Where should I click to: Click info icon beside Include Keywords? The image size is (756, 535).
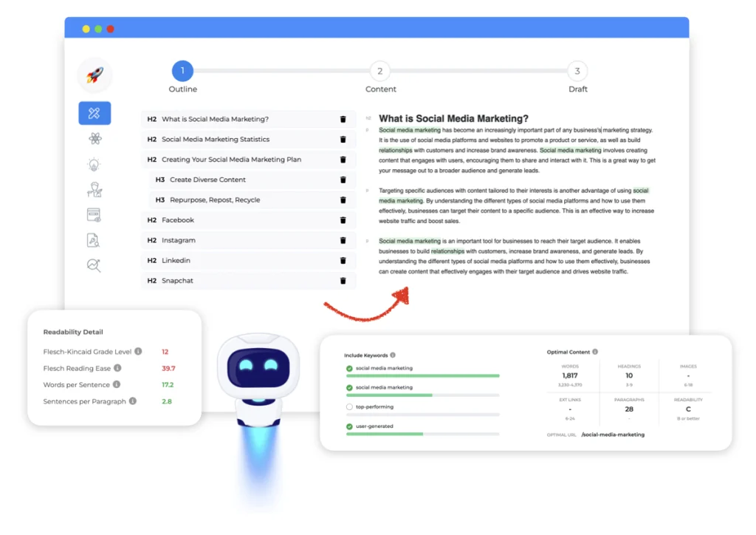pyautogui.click(x=393, y=355)
